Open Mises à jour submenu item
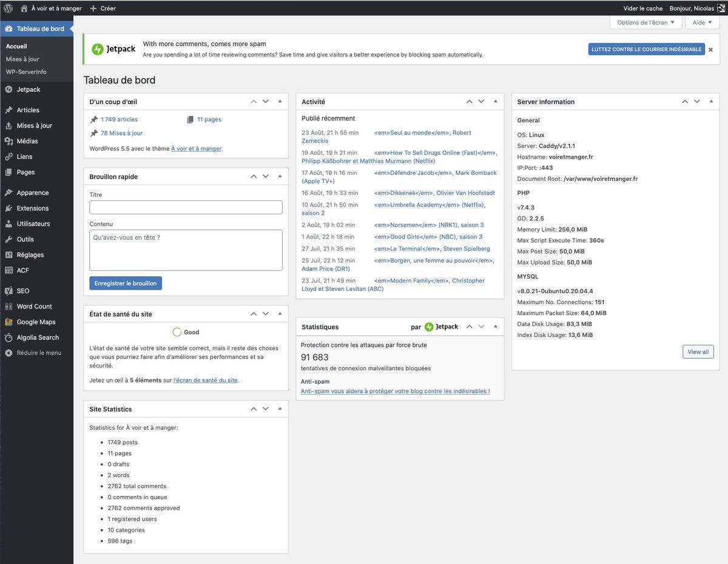Image resolution: width=728 pixels, height=564 pixels. 22,59
